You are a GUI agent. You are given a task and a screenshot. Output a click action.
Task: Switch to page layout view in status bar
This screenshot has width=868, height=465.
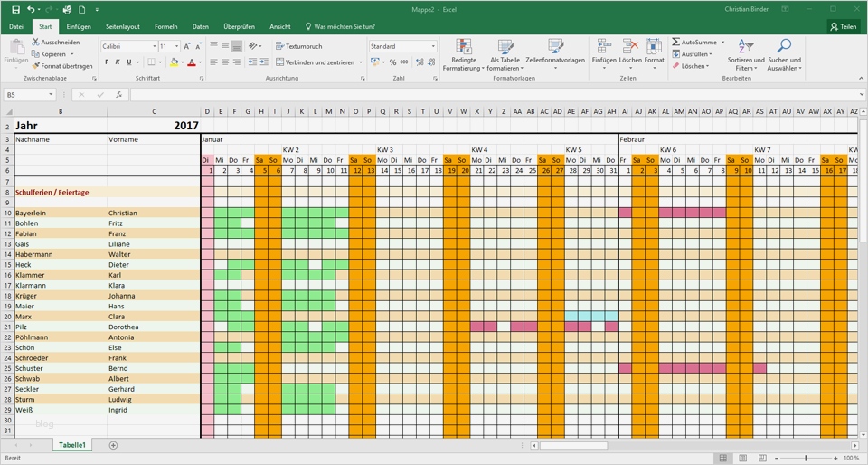[743, 459]
